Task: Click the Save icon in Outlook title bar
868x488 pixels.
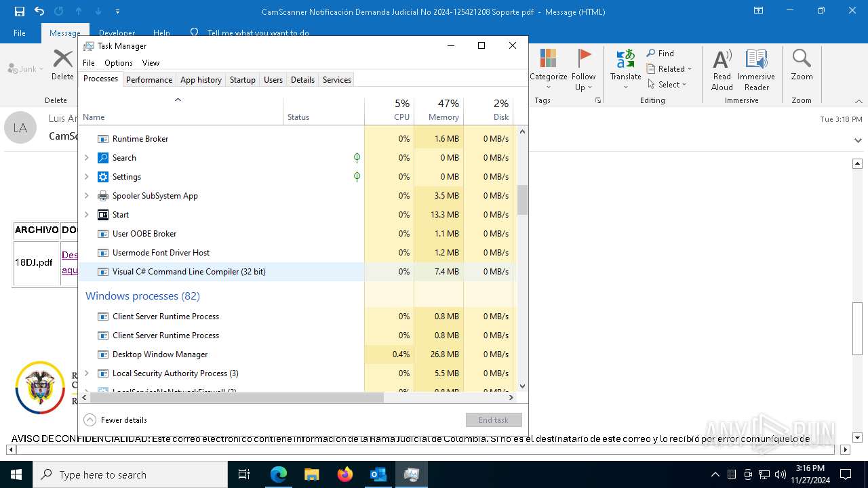Action: pyautogui.click(x=19, y=12)
